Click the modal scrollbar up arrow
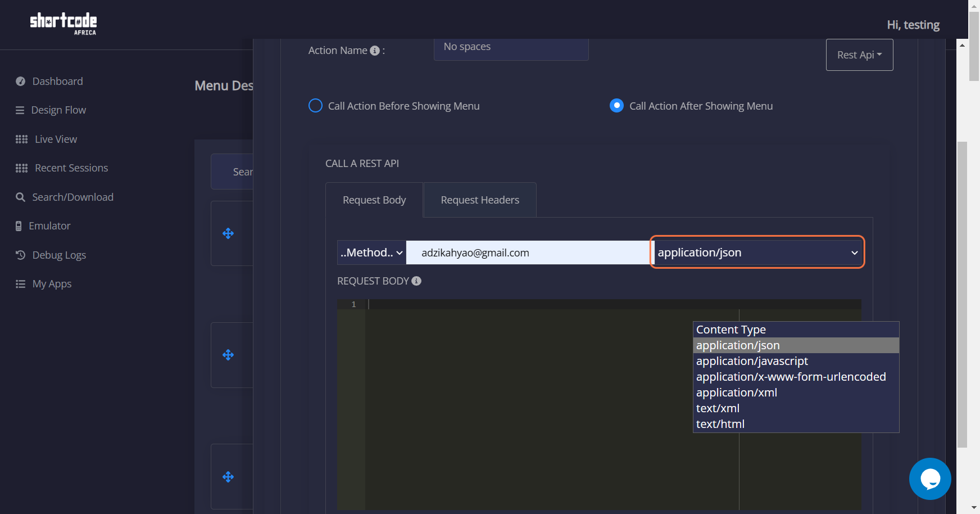 (962, 45)
